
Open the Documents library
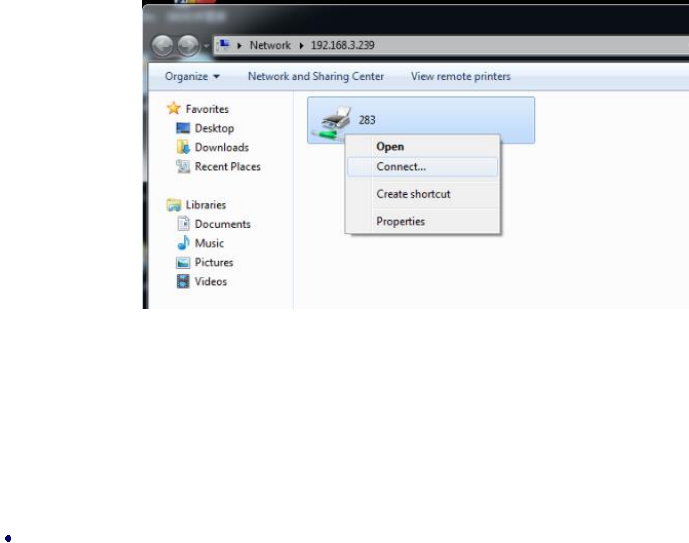tap(222, 224)
